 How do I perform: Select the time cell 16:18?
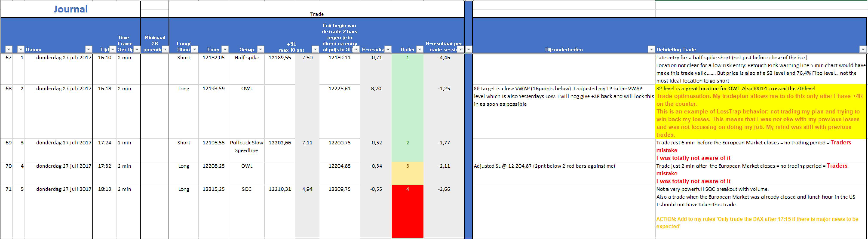click(x=105, y=112)
